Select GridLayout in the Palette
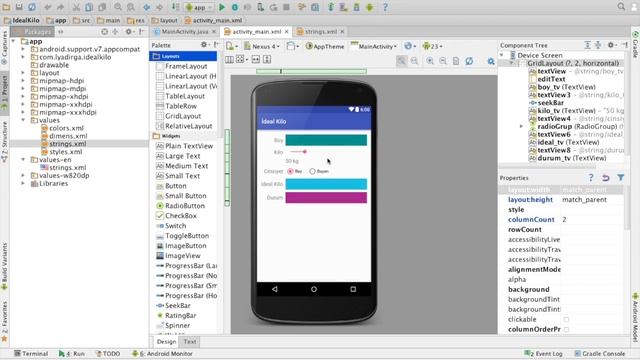This screenshot has height=360, width=640. 183,116
